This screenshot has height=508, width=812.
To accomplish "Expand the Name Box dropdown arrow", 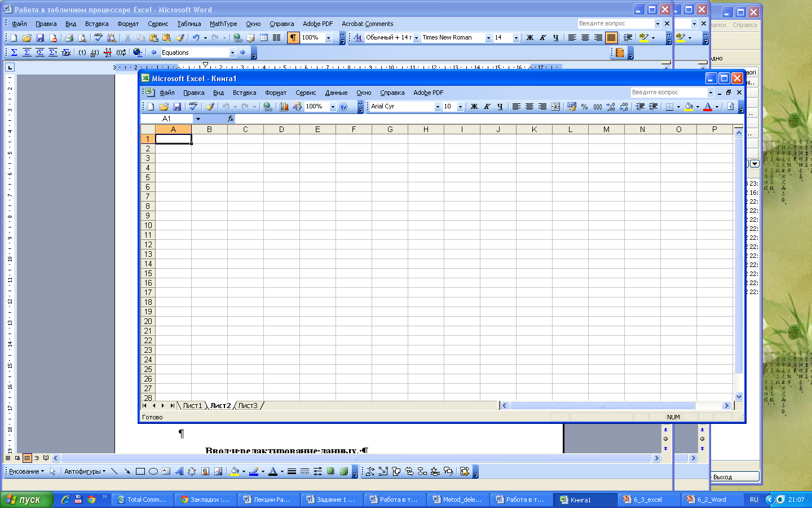I will [198, 119].
